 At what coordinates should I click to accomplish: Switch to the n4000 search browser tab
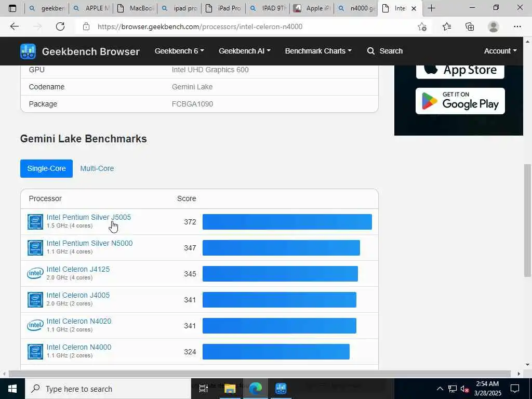click(x=356, y=8)
